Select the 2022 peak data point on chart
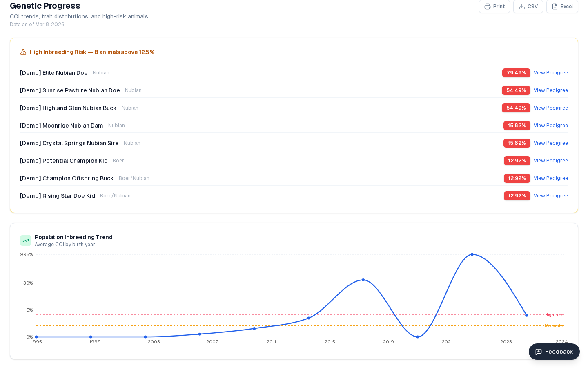588x368 pixels. click(472, 254)
